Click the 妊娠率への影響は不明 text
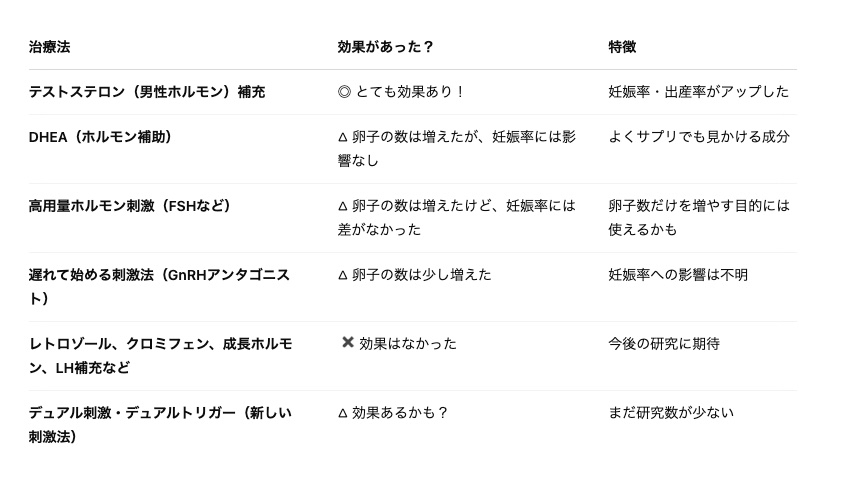The width and height of the screenshot is (841, 490). (x=678, y=275)
